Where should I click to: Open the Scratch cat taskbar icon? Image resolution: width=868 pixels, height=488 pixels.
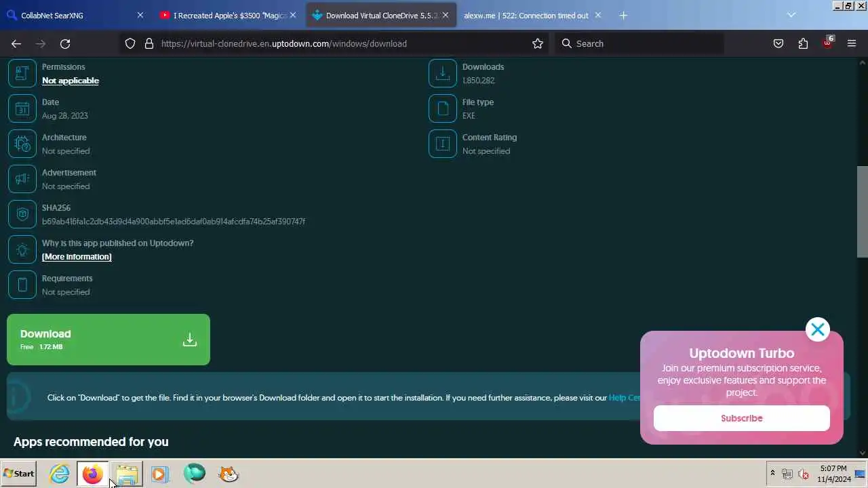click(229, 474)
